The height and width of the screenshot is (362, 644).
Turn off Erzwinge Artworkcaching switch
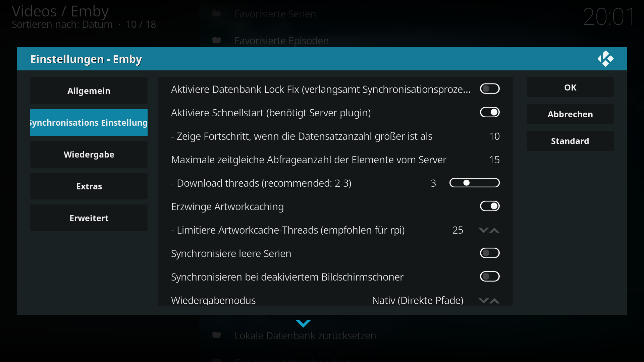[x=490, y=206]
